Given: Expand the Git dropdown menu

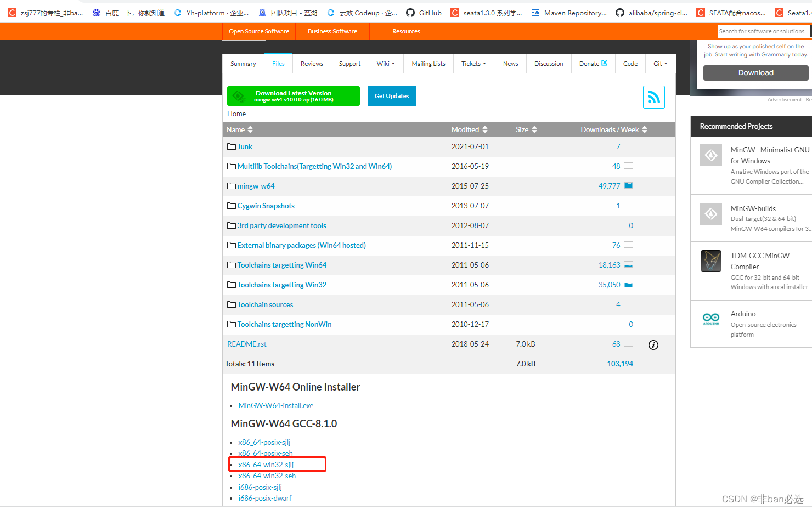Looking at the screenshot, I should (661, 64).
